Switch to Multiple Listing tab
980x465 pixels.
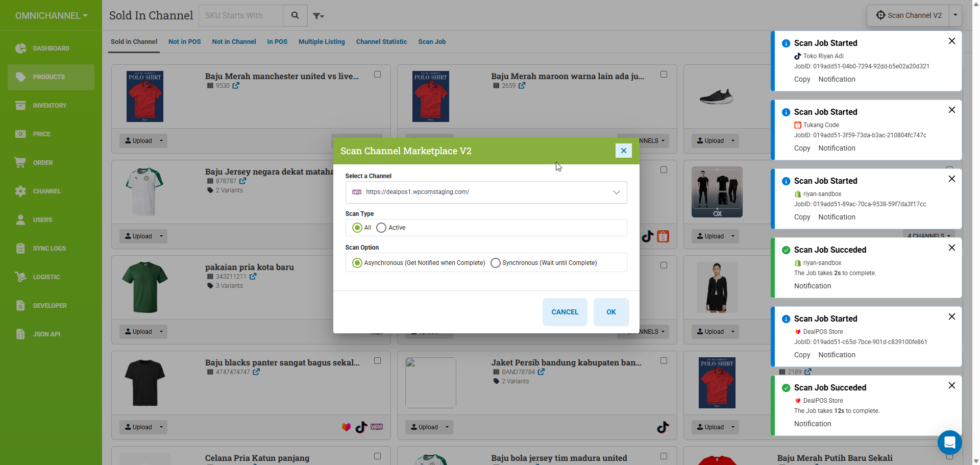click(322, 42)
